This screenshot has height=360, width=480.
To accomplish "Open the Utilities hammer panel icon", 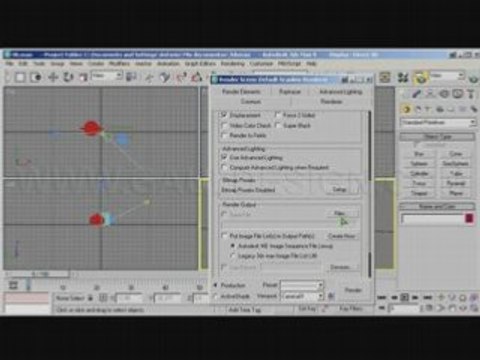I will (x=471, y=94).
